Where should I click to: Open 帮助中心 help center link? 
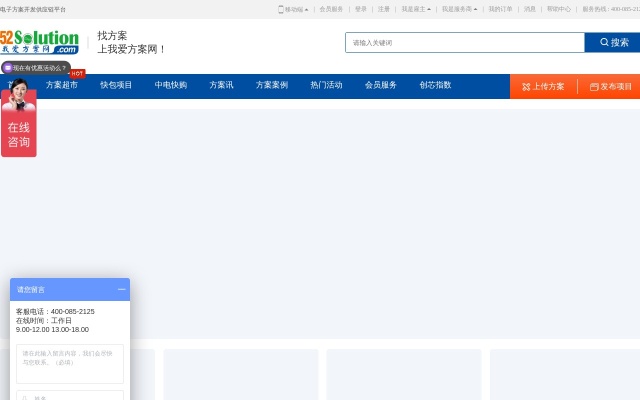[559, 9]
